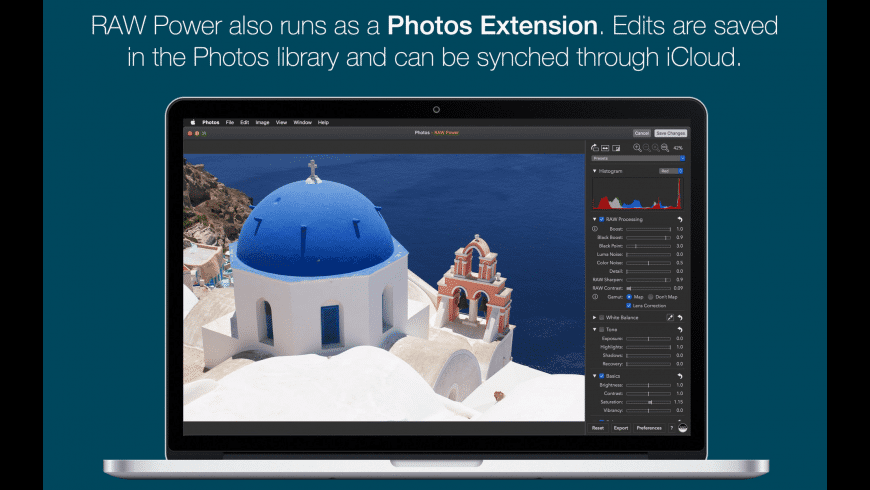Open the Photos menu
The height and width of the screenshot is (490, 870).
tap(211, 122)
